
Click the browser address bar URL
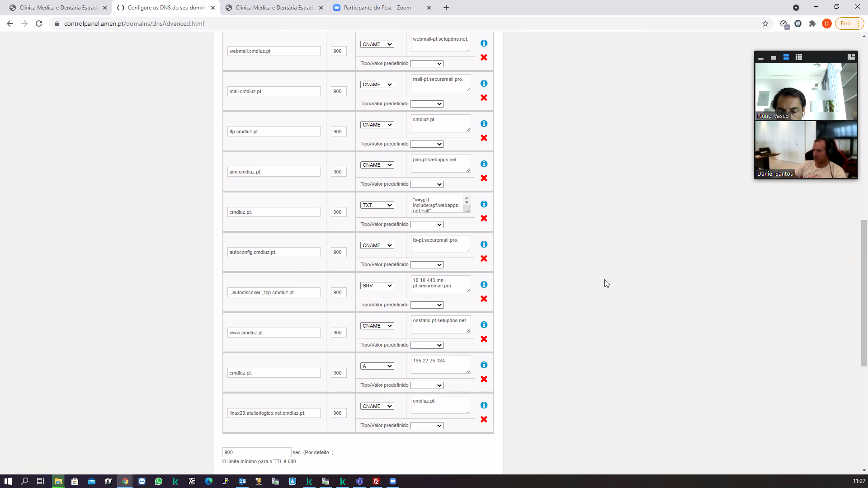coord(134,23)
